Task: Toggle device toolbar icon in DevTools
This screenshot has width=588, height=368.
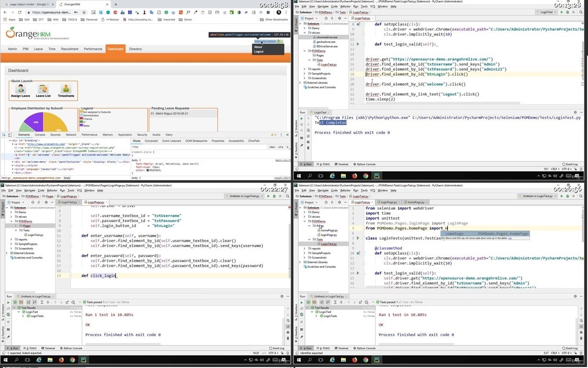Action: click(x=9, y=135)
